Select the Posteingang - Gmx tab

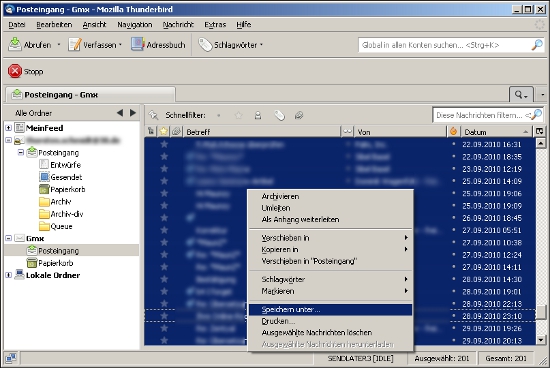pos(90,95)
